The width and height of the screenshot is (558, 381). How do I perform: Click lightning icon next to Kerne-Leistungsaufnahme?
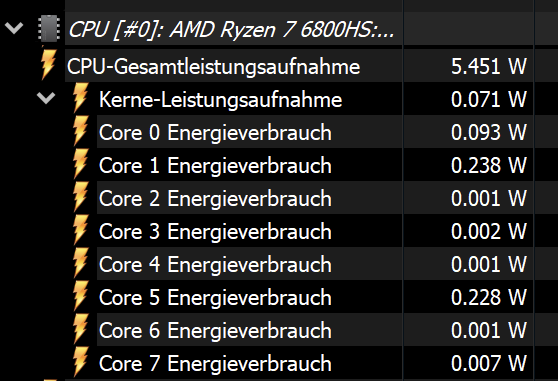pyautogui.click(x=80, y=97)
